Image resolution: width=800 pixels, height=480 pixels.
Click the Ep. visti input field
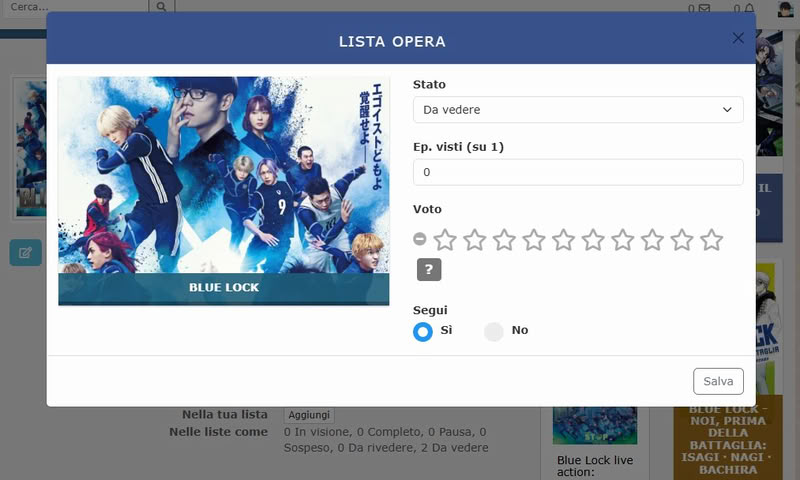578,172
